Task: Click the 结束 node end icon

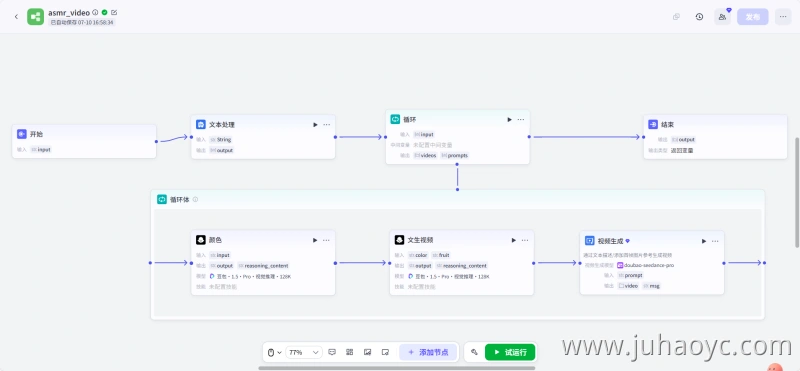Action: 653,125
